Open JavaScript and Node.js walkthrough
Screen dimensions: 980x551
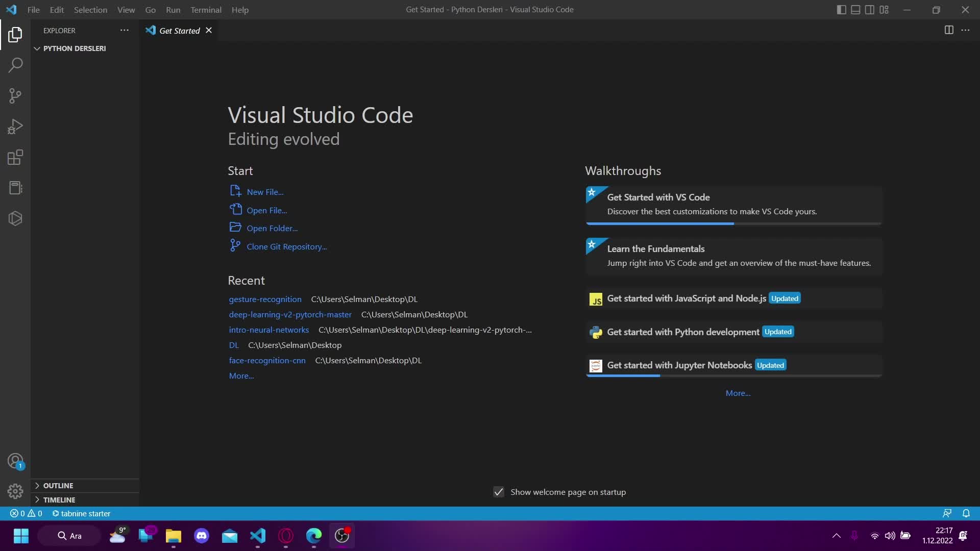pos(734,299)
